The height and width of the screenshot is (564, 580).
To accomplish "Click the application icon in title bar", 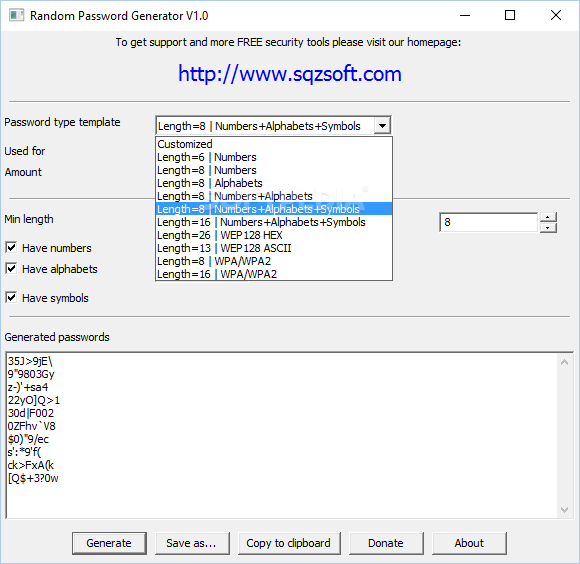I will coord(16,16).
